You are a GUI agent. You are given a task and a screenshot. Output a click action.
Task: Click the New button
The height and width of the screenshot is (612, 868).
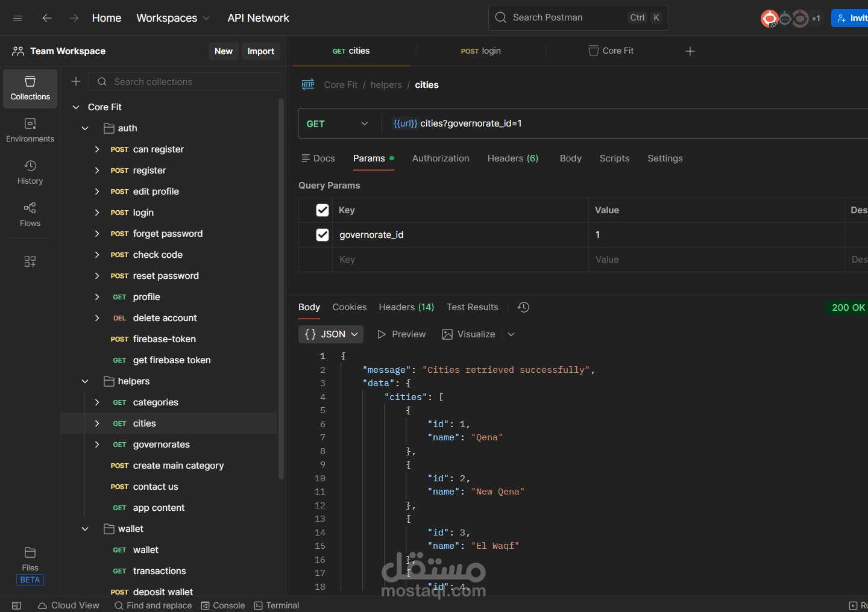click(x=224, y=51)
